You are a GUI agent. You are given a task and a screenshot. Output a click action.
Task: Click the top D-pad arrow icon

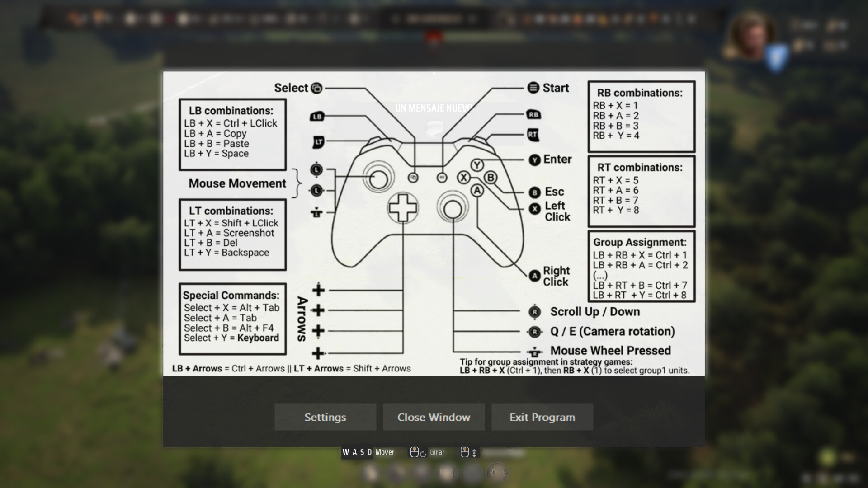[x=319, y=291]
